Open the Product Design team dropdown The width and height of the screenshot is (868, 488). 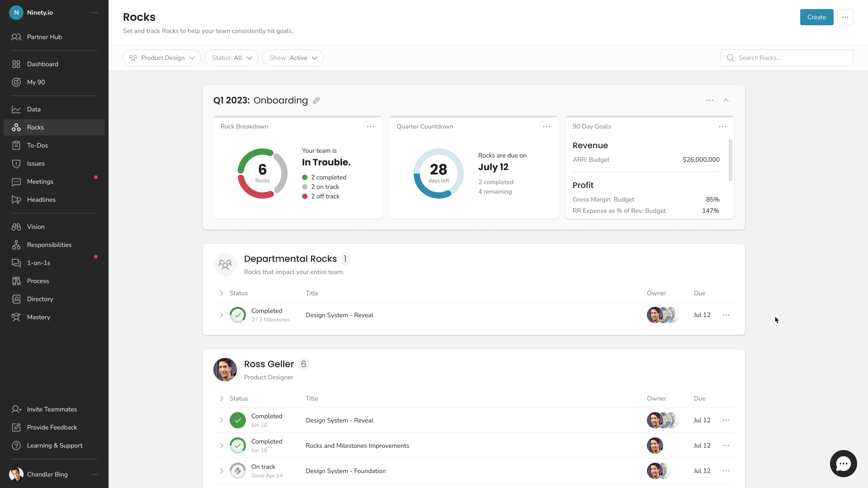click(162, 58)
